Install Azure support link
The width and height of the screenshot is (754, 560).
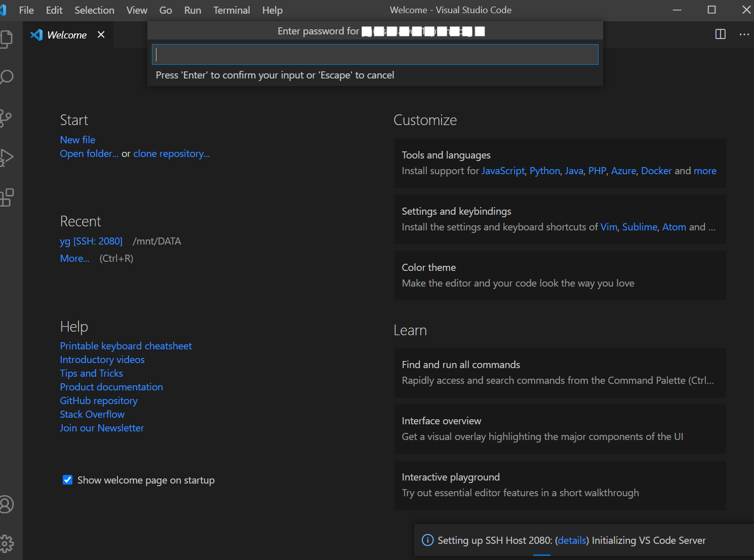[x=623, y=171]
